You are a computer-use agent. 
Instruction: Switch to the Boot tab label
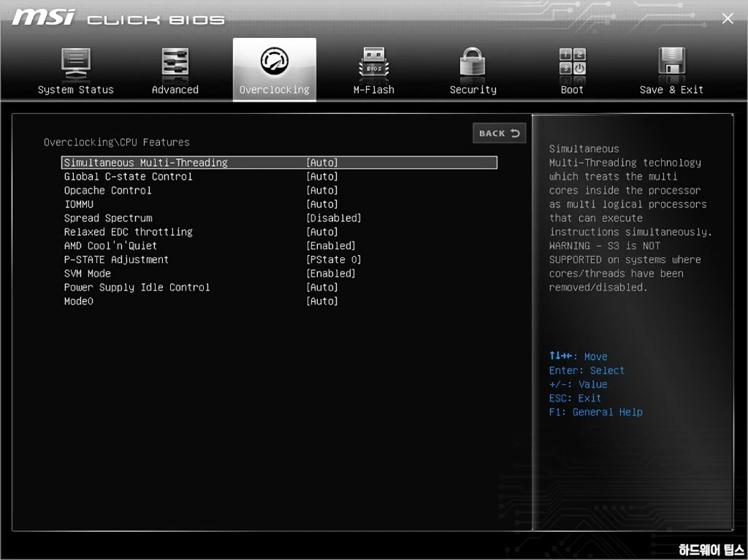tap(572, 90)
